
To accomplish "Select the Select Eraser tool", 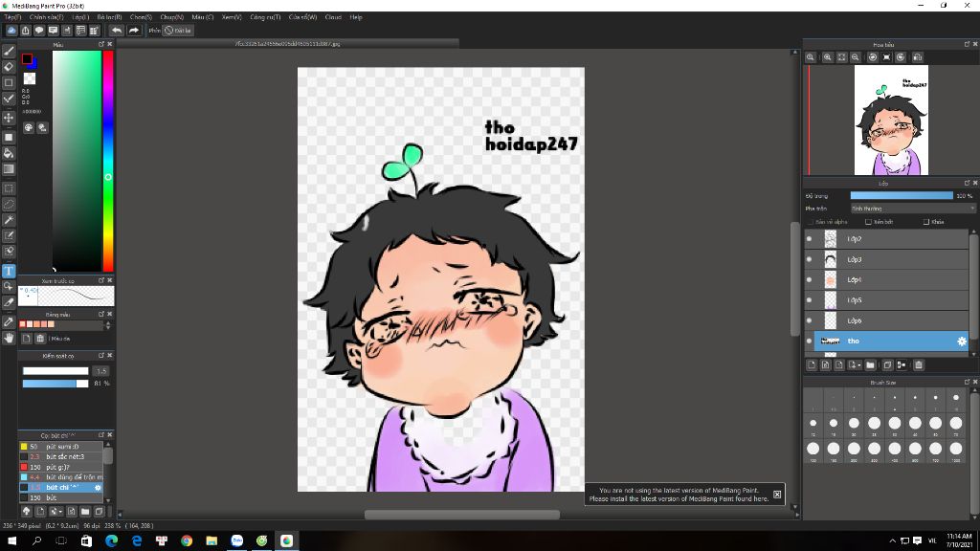I will coord(9,252).
